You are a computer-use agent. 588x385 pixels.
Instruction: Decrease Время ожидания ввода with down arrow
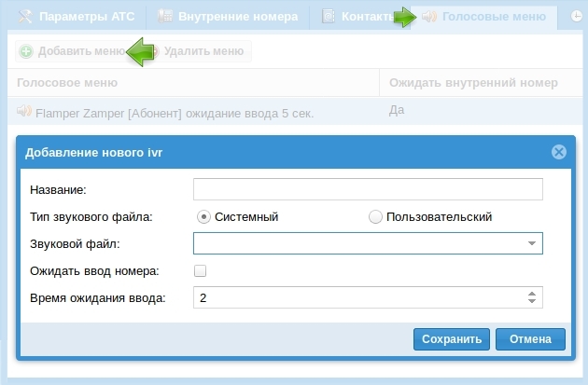click(x=531, y=302)
